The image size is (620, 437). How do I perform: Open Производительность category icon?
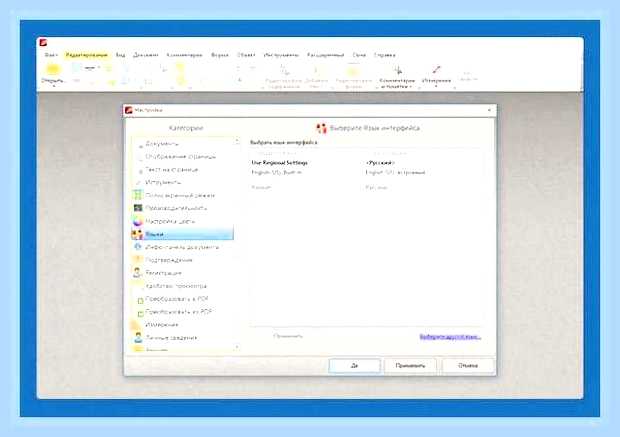[137, 208]
